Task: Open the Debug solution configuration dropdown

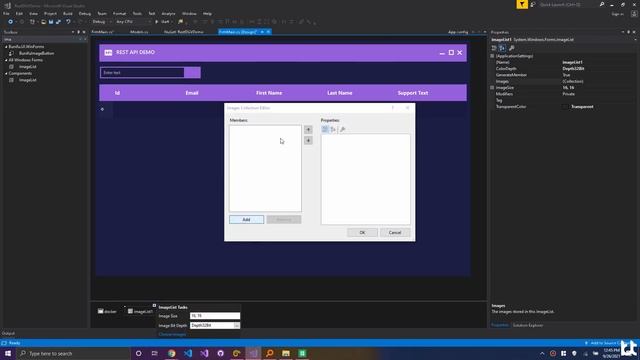Action: tap(101, 22)
